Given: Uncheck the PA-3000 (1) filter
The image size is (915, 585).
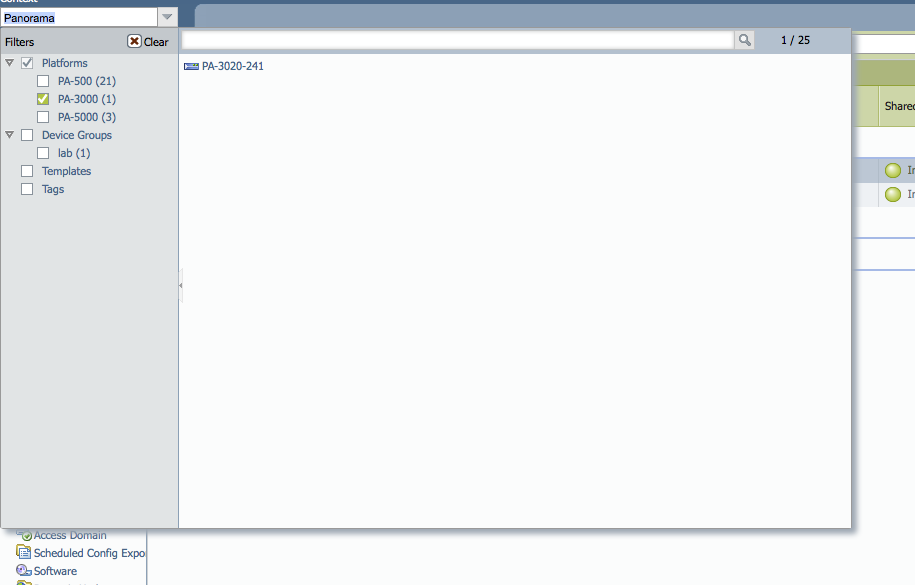Looking at the screenshot, I should (43, 99).
